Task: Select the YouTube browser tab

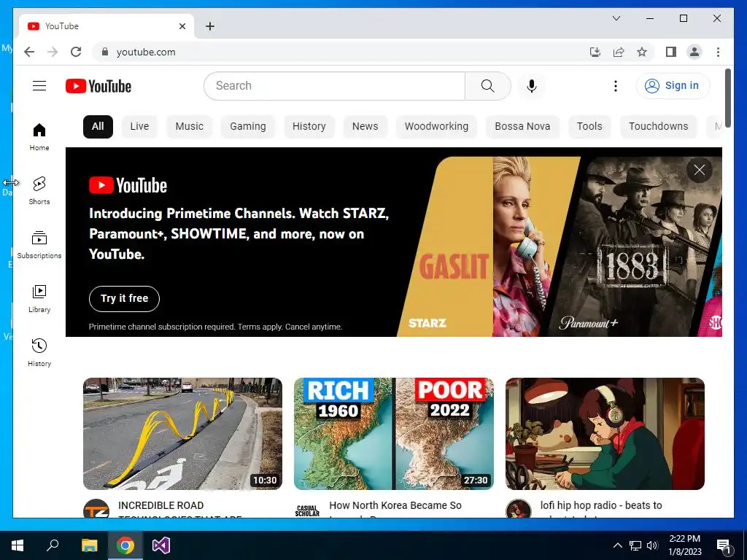Action: click(107, 26)
